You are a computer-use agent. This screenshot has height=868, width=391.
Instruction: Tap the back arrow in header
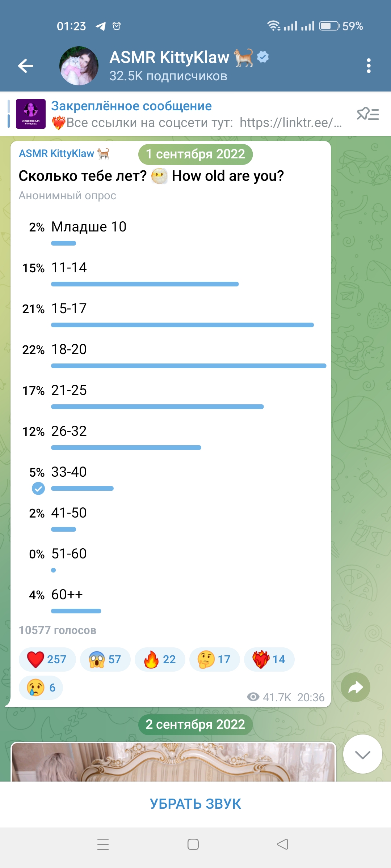26,66
